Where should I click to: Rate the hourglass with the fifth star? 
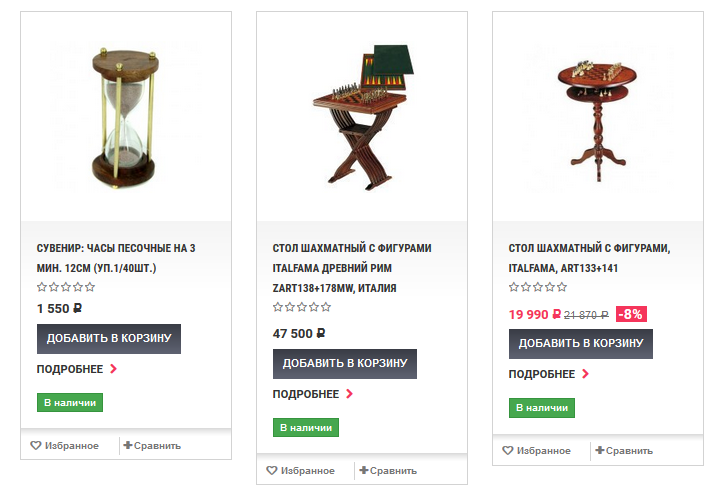[90, 287]
